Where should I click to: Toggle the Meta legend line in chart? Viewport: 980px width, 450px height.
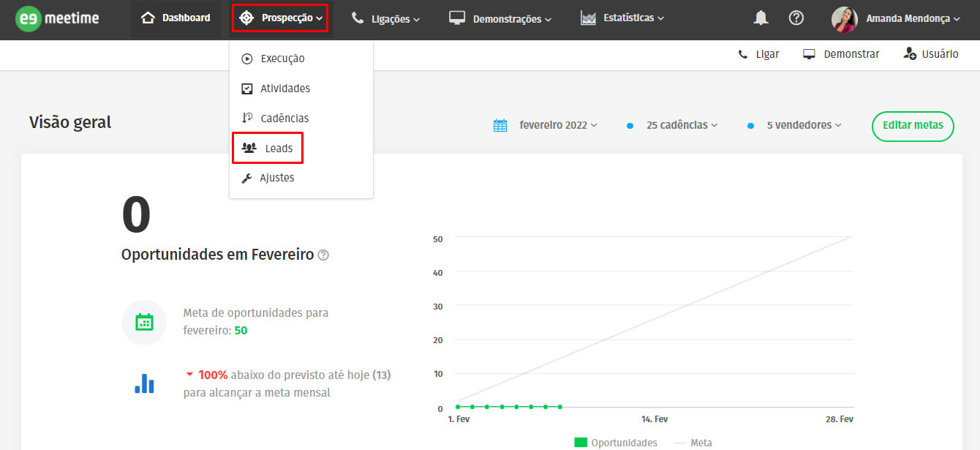pos(693,443)
